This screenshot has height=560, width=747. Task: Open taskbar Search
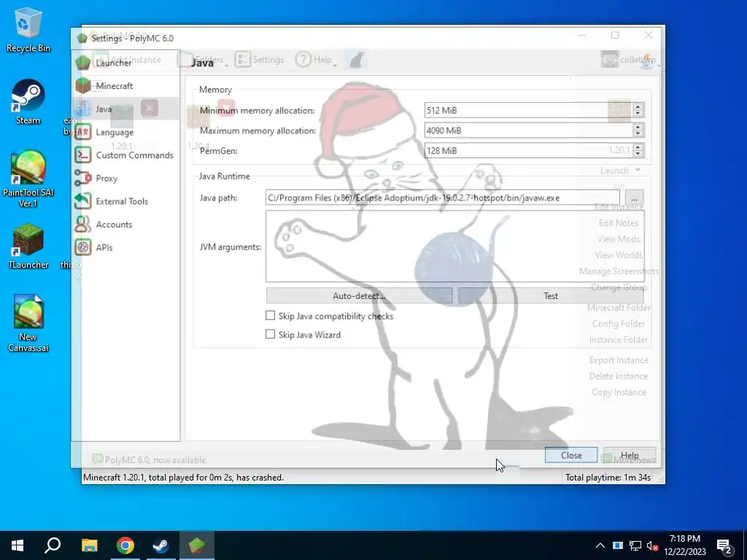click(x=53, y=545)
